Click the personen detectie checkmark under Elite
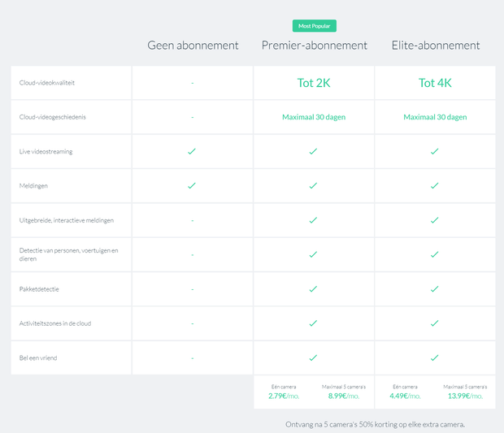 (435, 254)
